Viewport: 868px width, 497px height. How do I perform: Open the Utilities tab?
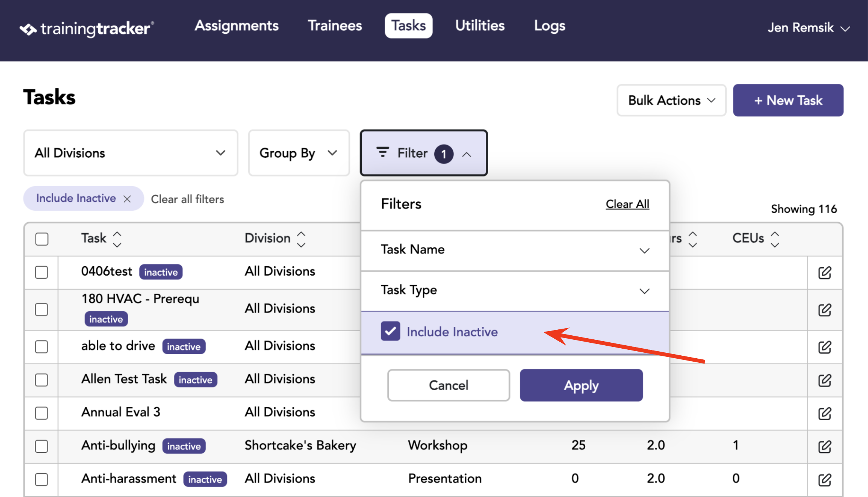pyautogui.click(x=480, y=26)
